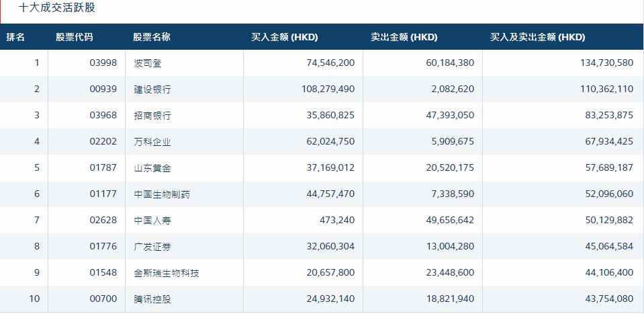Select buy amount 35,860,825
Screen dimensions: 644x314
330,116
